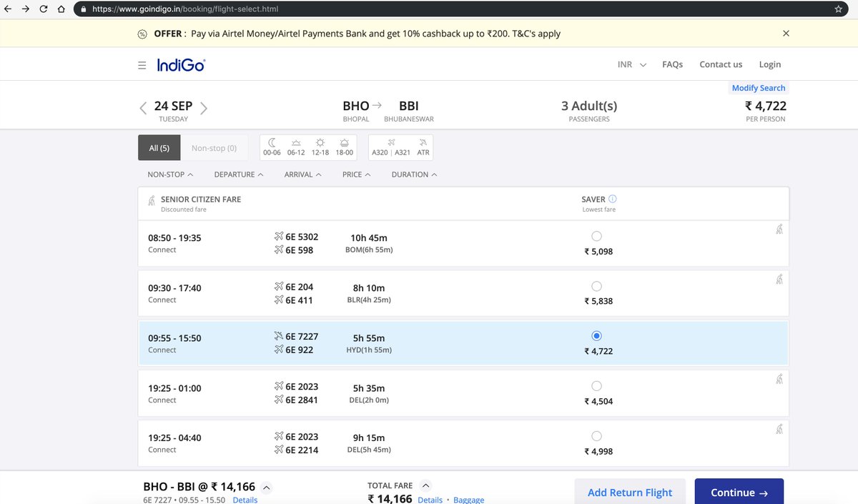
Task: Select the ₹ 4,722 fare radio button
Action: [x=597, y=336]
